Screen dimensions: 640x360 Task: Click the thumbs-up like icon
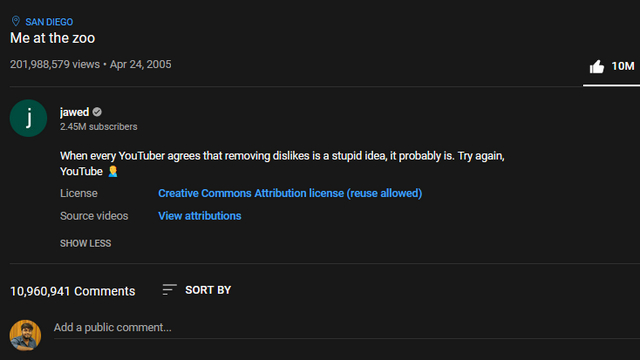(596, 67)
